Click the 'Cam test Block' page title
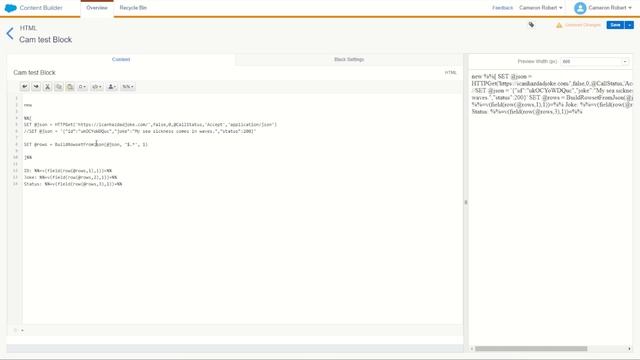Image resolution: width=640 pixels, height=360 pixels. click(45, 40)
